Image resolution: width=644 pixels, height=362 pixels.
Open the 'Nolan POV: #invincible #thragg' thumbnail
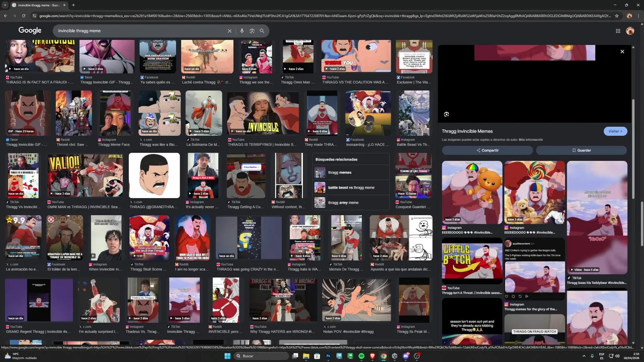(356, 300)
